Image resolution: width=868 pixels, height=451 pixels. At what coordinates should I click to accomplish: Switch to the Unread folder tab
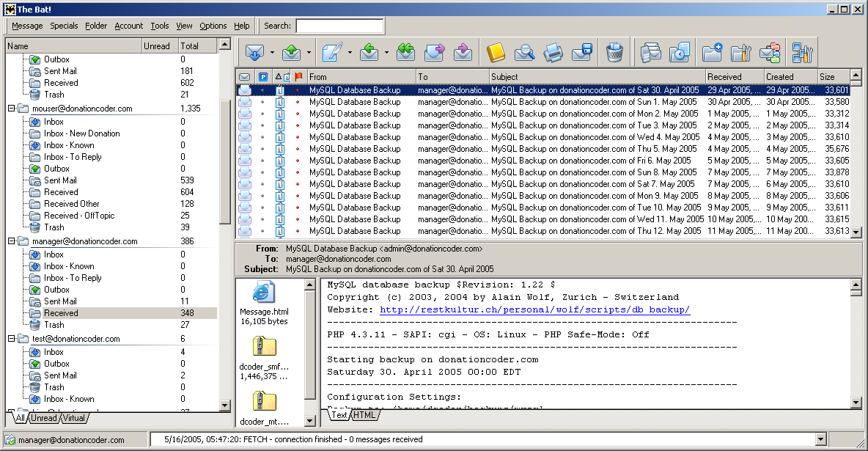tap(43, 418)
